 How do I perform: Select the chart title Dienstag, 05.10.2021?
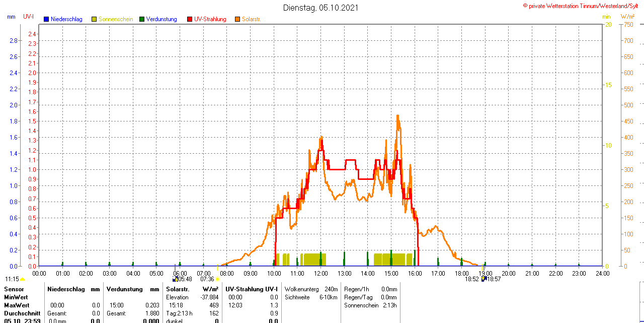pos(321,8)
